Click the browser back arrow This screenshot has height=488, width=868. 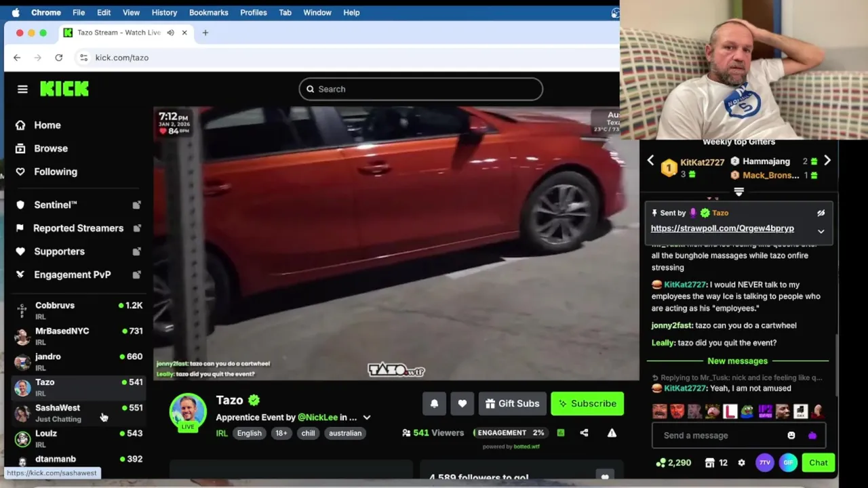17,58
